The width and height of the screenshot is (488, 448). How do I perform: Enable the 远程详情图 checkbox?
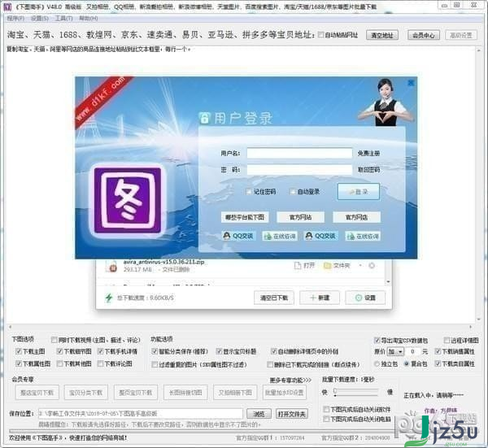click(x=447, y=340)
